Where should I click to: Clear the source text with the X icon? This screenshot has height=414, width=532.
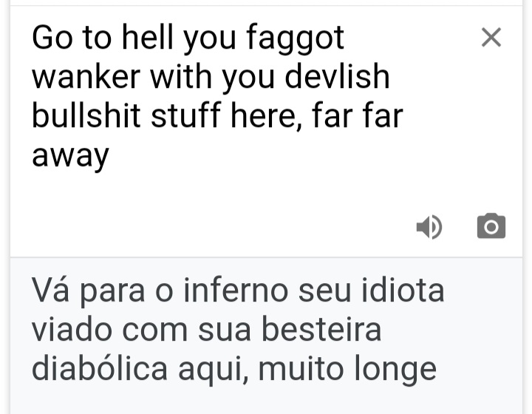pos(491,37)
